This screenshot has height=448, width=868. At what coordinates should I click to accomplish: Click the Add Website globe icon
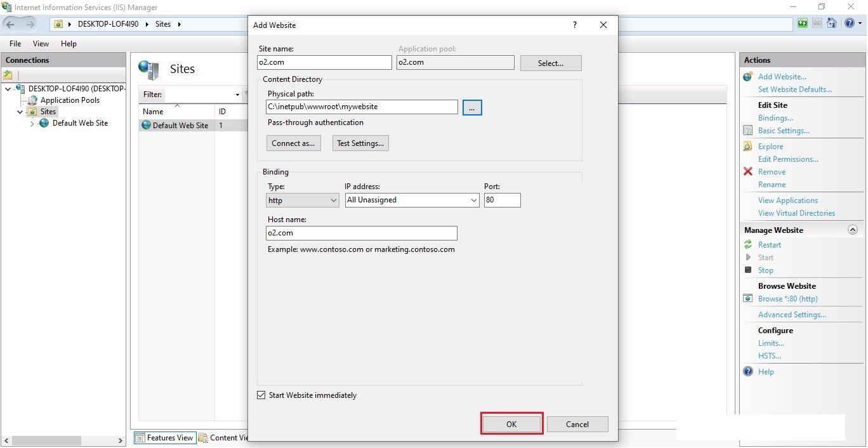click(748, 76)
